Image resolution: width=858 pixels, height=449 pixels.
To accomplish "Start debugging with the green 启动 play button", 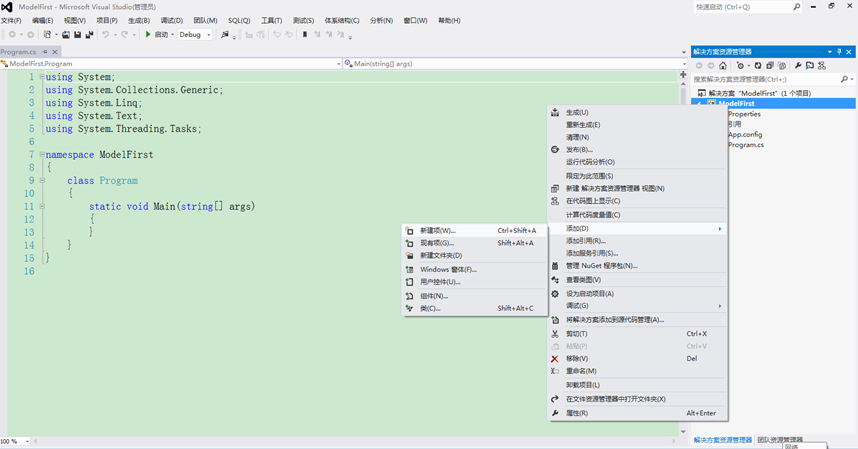I will pos(158,34).
